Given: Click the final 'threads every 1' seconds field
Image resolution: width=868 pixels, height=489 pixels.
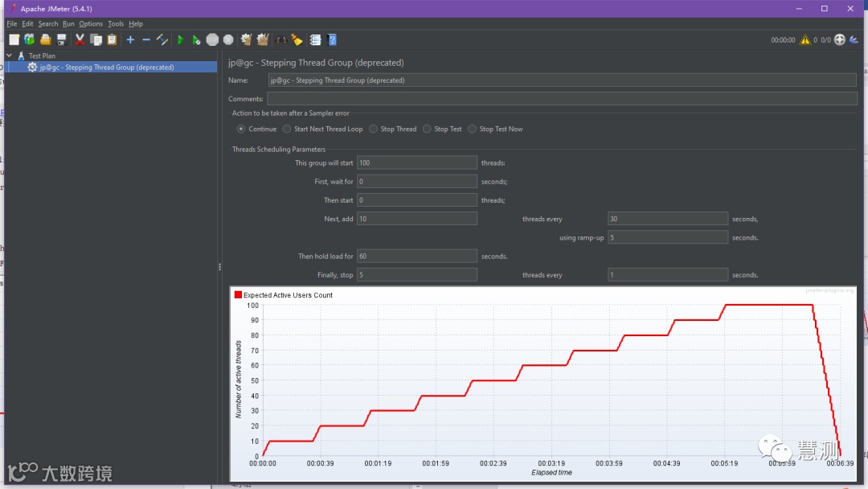Looking at the screenshot, I should click(668, 275).
